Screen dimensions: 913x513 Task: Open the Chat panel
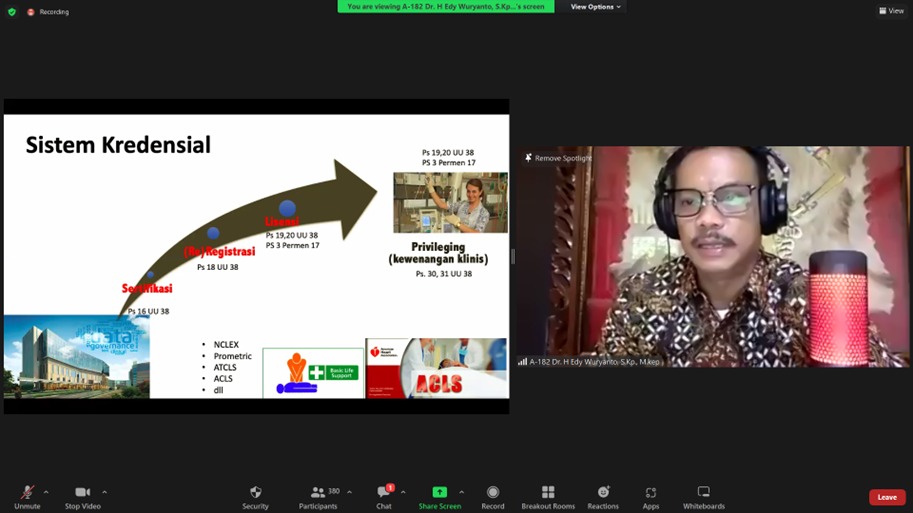pyautogui.click(x=384, y=492)
